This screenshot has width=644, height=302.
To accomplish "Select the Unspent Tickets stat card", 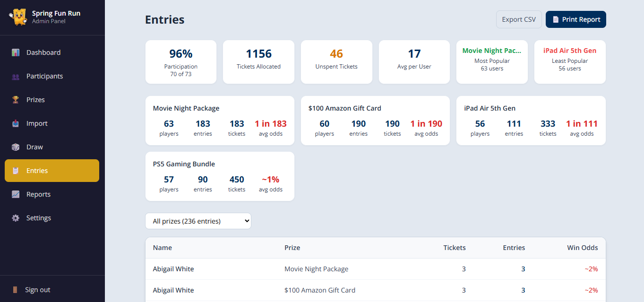I will pyautogui.click(x=336, y=62).
